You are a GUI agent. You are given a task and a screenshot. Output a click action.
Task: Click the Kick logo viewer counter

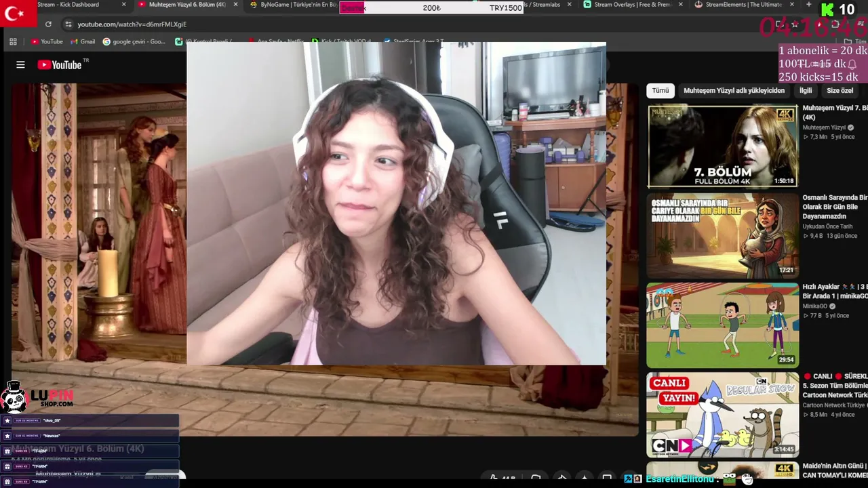837,9
